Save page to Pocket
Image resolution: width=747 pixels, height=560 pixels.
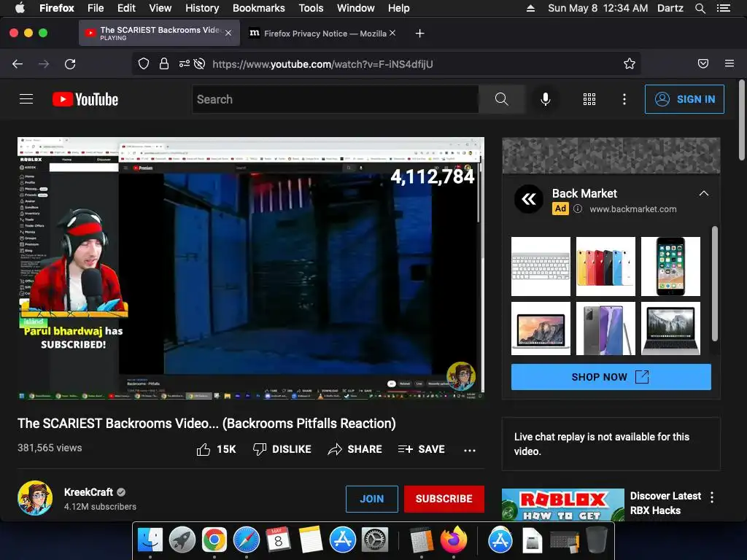[703, 64]
